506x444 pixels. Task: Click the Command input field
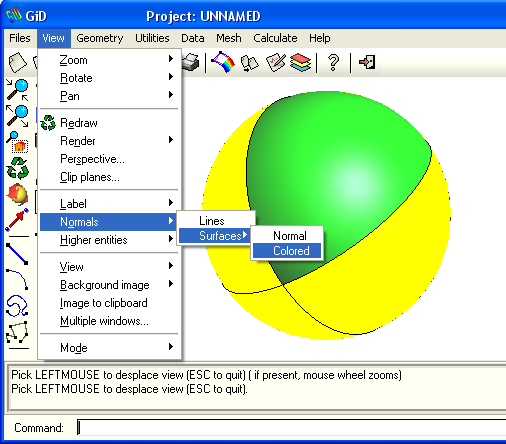[292, 427]
